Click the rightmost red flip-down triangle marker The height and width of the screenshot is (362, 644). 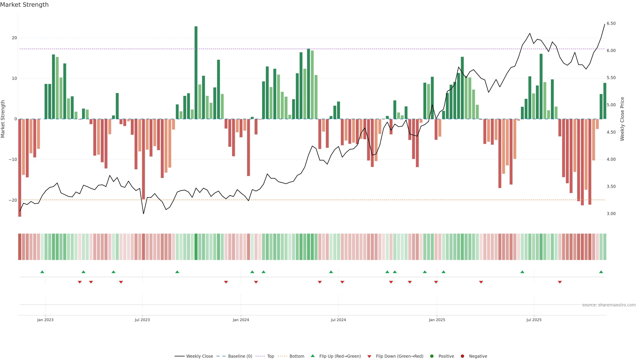[x=560, y=282]
